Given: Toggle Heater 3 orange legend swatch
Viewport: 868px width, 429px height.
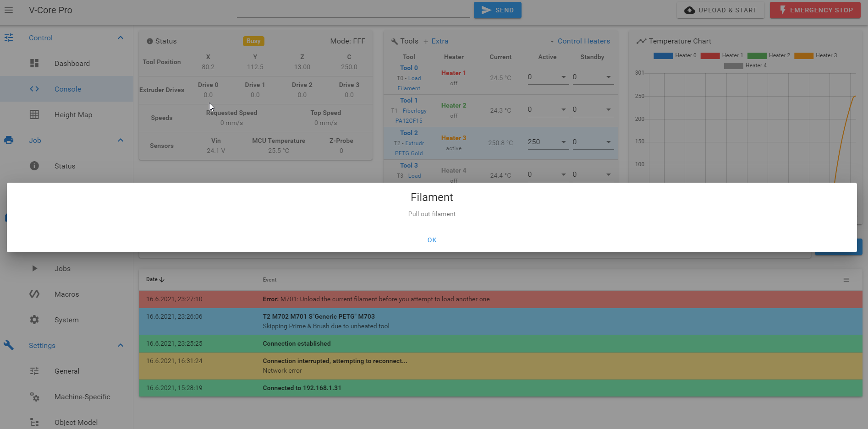Looking at the screenshot, I should 804,56.
